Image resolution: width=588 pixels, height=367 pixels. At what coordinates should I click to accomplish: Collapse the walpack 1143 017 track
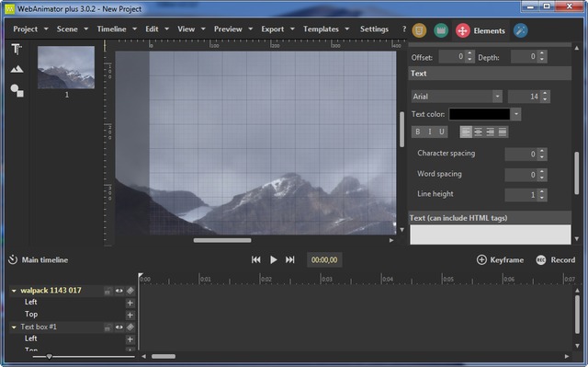point(14,291)
